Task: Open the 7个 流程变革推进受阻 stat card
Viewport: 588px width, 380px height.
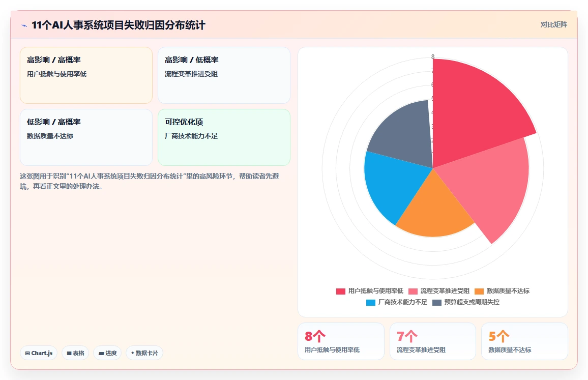Action: [433, 341]
